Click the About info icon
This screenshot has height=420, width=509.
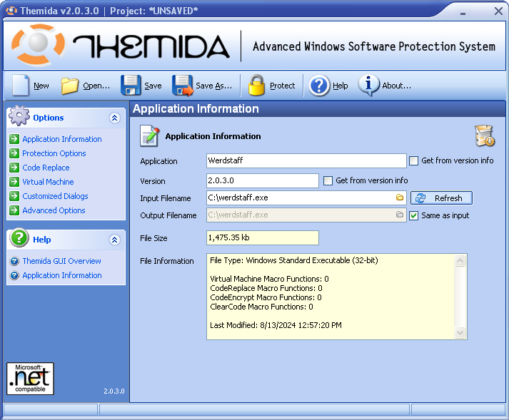coord(368,86)
